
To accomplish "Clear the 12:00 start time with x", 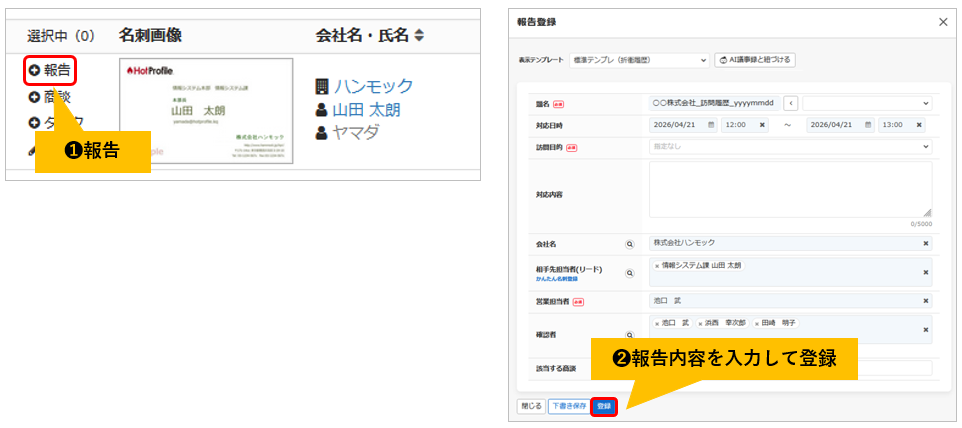I will point(761,124).
